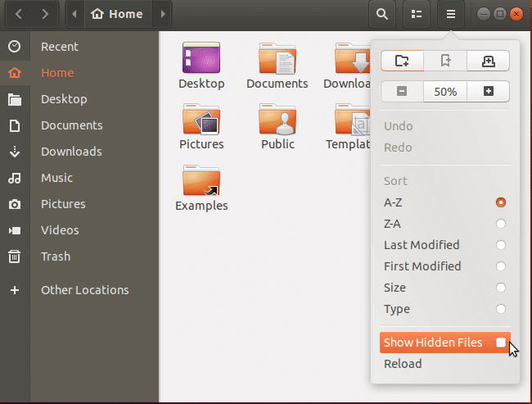Close the hamburger menu button popover
This screenshot has width=532, height=404.
click(x=451, y=14)
